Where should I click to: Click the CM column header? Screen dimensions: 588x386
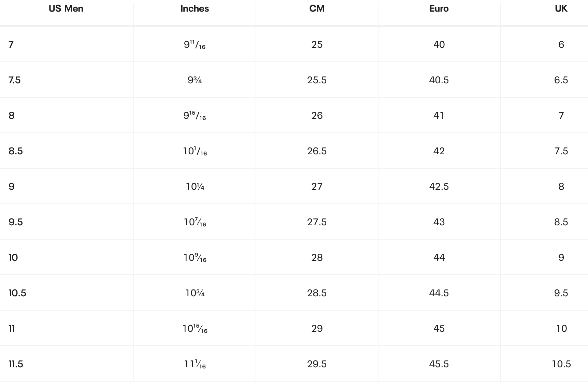click(x=317, y=9)
